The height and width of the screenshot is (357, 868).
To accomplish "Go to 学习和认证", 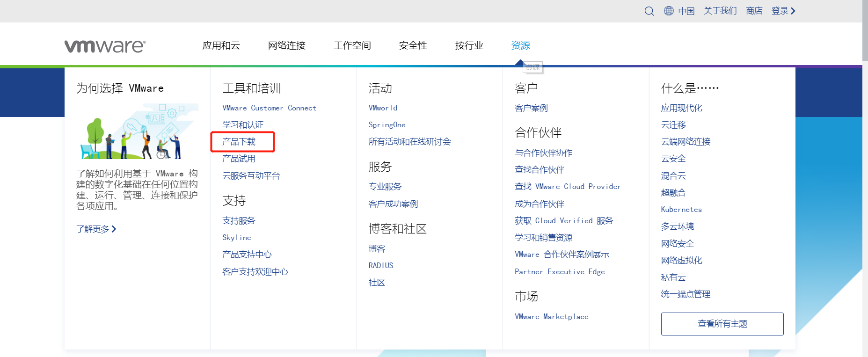I will (x=243, y=125).
